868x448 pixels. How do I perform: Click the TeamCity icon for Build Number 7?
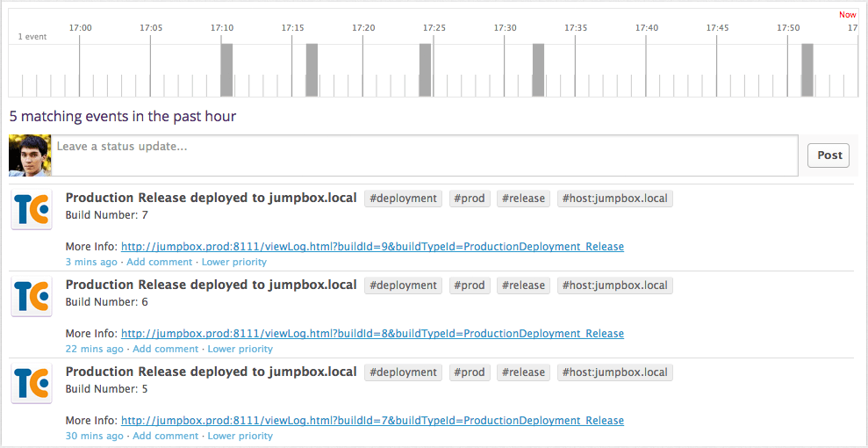(x=32, y=209)
